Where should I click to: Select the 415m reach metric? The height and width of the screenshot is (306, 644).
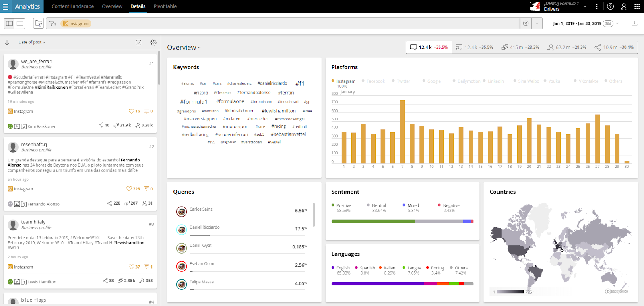[x=520, y=47]
